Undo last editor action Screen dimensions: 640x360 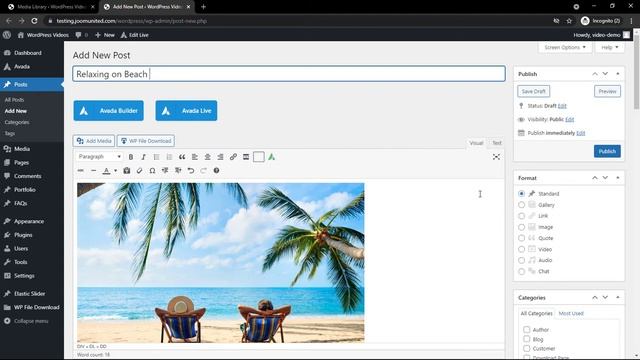191,171
